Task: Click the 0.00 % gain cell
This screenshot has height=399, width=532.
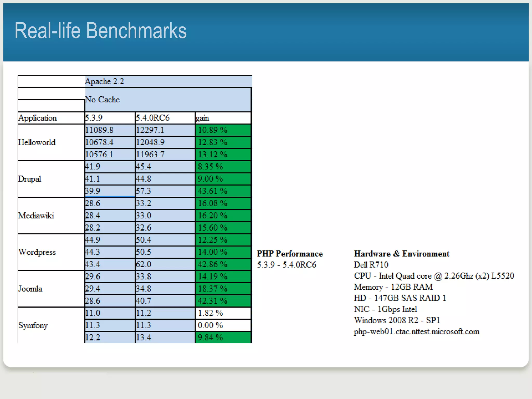Action: pos(223,325)
